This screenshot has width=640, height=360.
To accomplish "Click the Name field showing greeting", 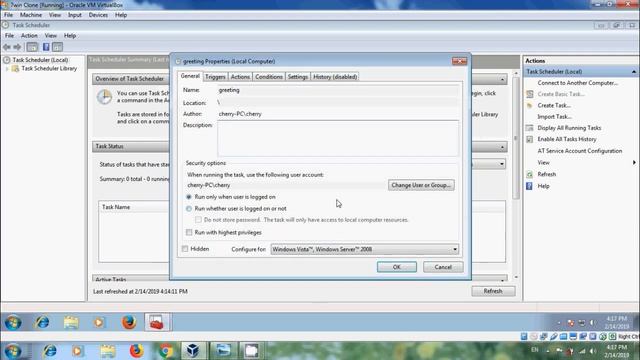I will click(338, 90).
